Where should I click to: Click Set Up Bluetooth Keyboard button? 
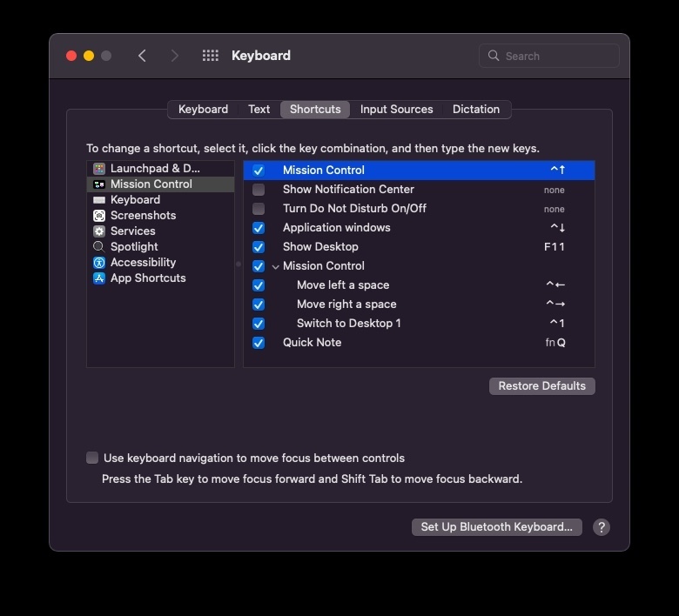tap(497, 527)
